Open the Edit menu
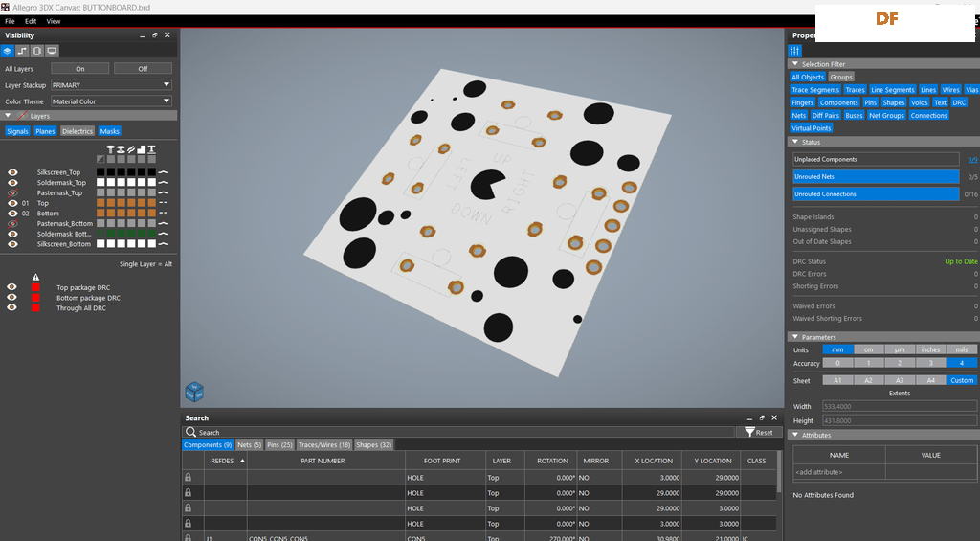Screen dimensions: 980x541 coord(31,21)
